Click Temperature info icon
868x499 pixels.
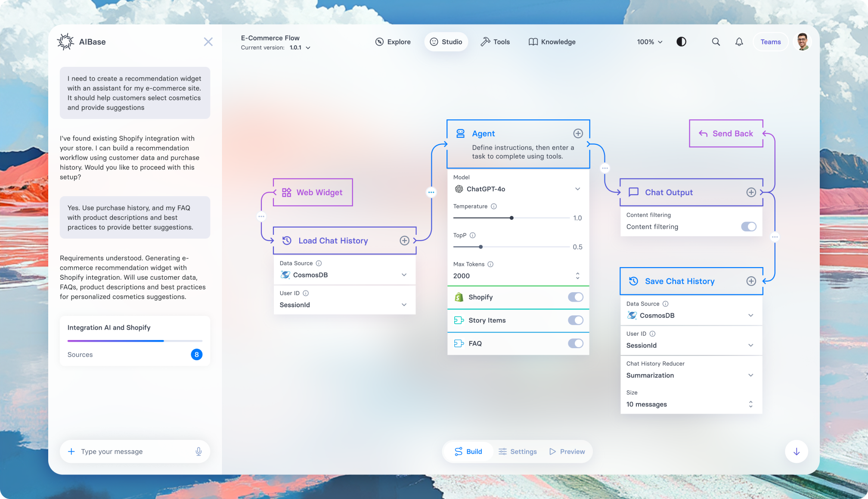coord(494,206)
